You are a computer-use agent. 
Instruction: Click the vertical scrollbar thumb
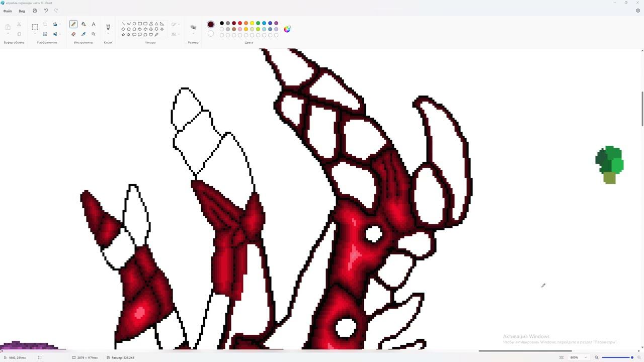pyautogui.click(x=642, y=109)
